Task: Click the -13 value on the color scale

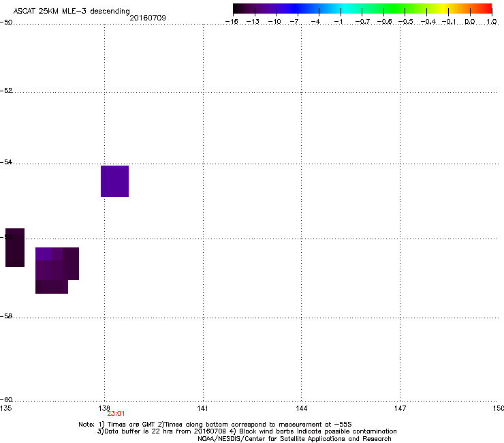Action: click(x=253, y=22)
